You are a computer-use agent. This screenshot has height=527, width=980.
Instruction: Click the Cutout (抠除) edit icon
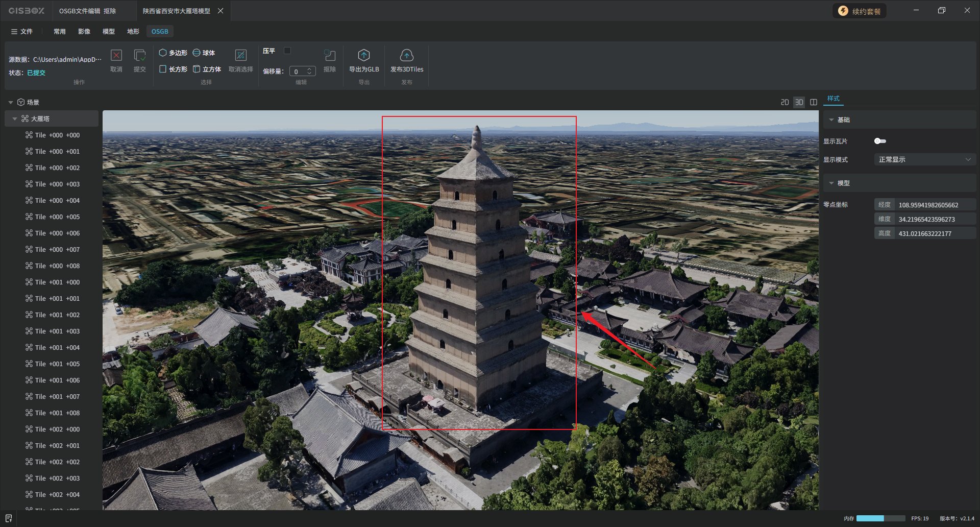click(330, 56)
